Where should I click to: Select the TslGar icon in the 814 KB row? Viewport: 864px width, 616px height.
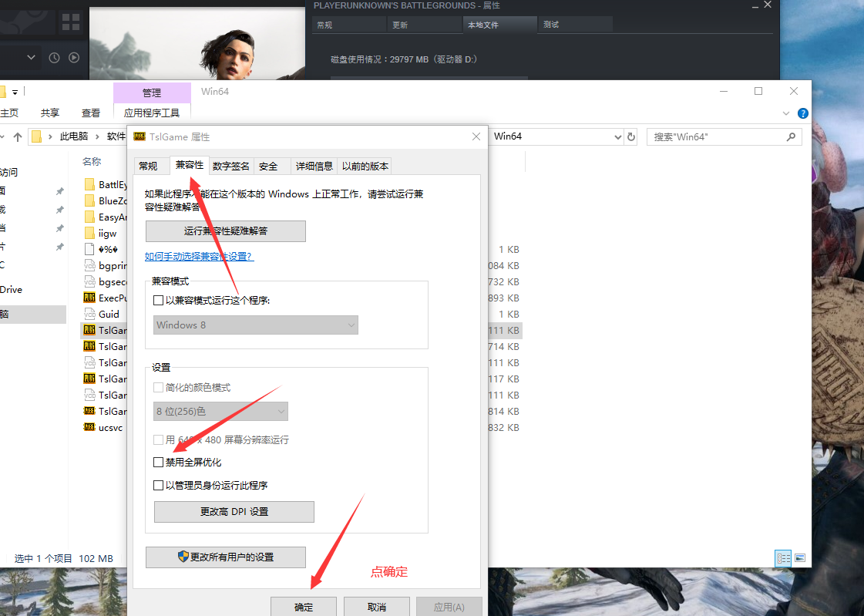(x=89, y=412)
